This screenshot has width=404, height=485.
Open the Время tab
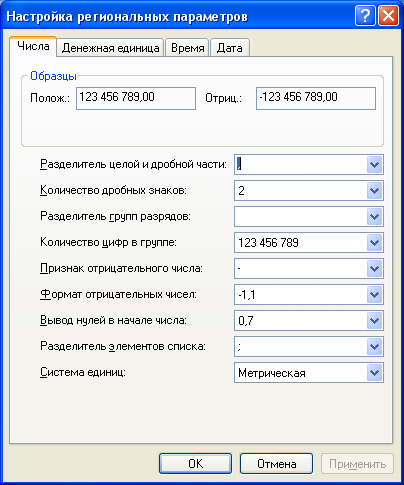click(187, 48)
